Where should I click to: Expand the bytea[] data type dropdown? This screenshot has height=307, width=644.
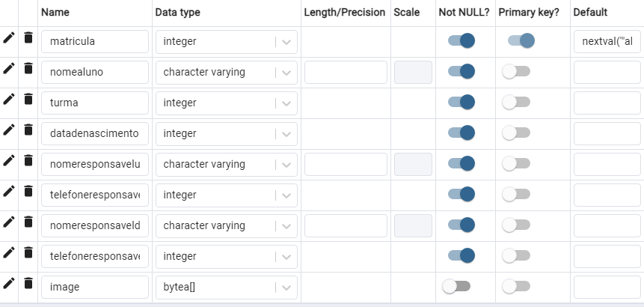click(286, 288)
